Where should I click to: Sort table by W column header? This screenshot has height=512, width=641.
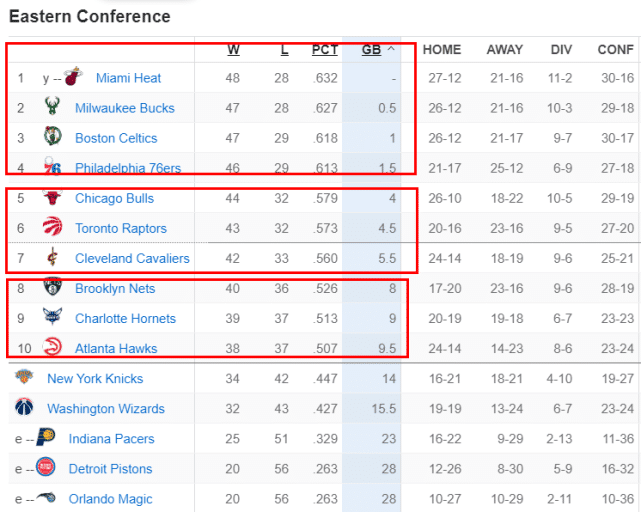[233, 49]
